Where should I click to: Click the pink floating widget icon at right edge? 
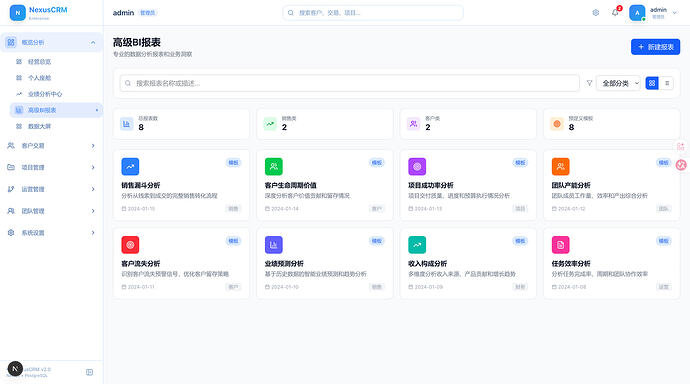tap(681, 165)
